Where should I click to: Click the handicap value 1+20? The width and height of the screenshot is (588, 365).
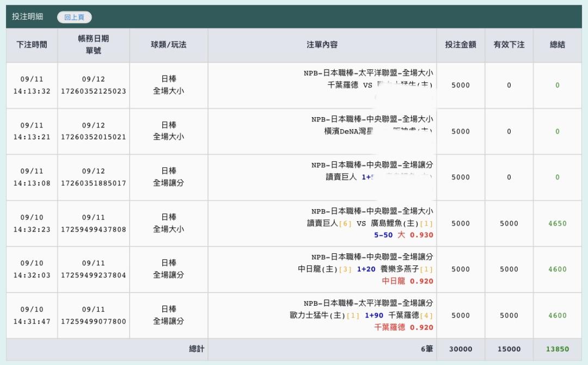point(366,269)
